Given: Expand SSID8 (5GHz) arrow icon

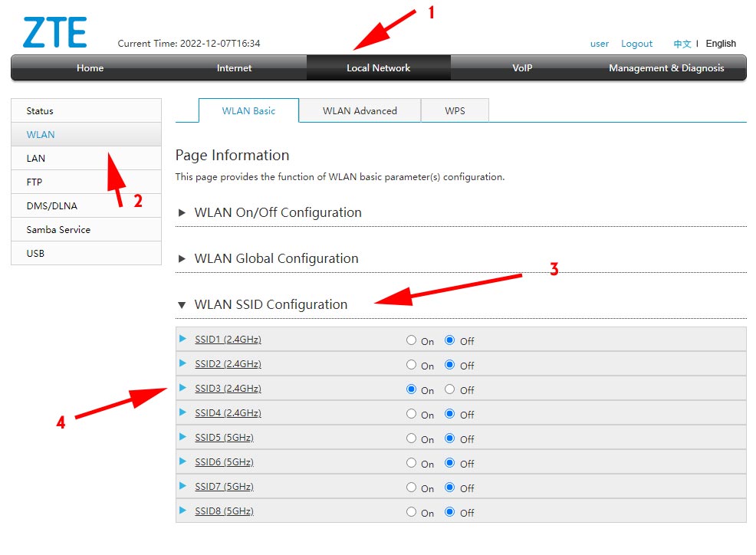Looking at the screenshot, I should pyautogui.click(x=182, y=511).
